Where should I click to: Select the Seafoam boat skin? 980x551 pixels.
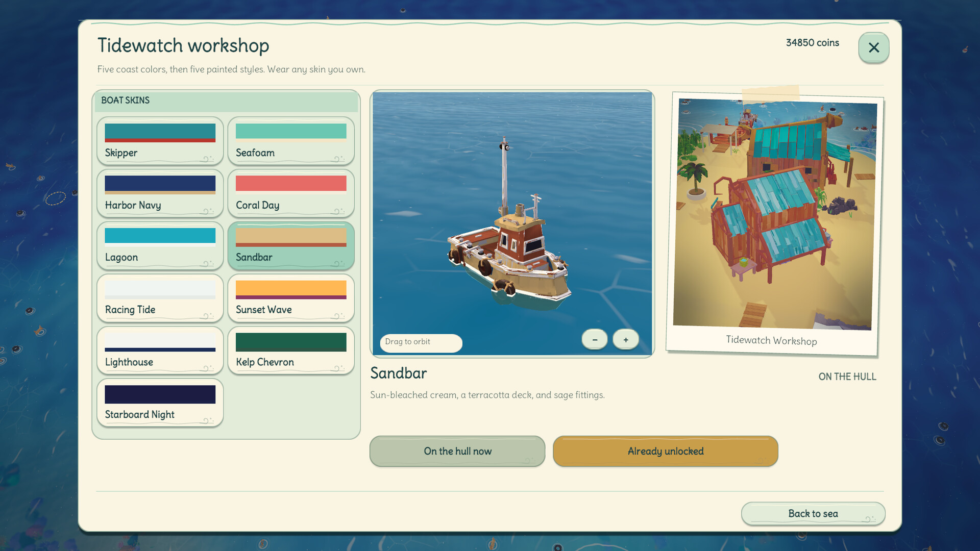pos(291,141)
